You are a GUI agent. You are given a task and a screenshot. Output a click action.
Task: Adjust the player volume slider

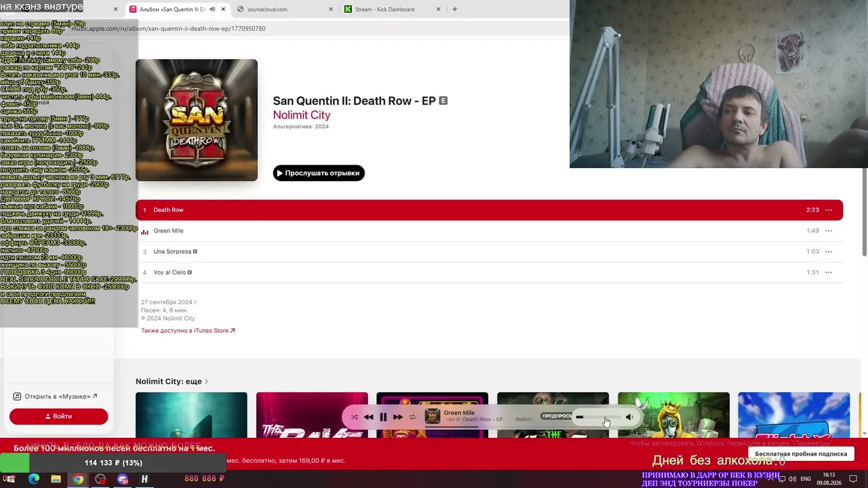(597, 417)
